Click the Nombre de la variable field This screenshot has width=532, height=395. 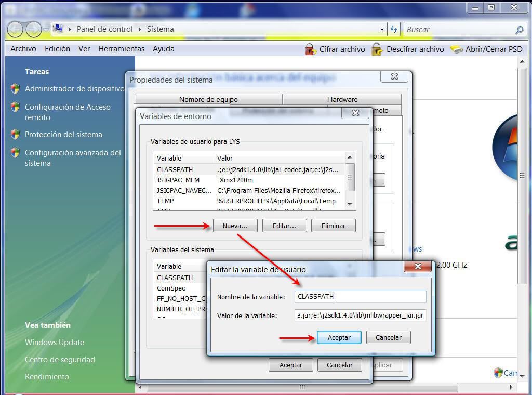(361, 297)
